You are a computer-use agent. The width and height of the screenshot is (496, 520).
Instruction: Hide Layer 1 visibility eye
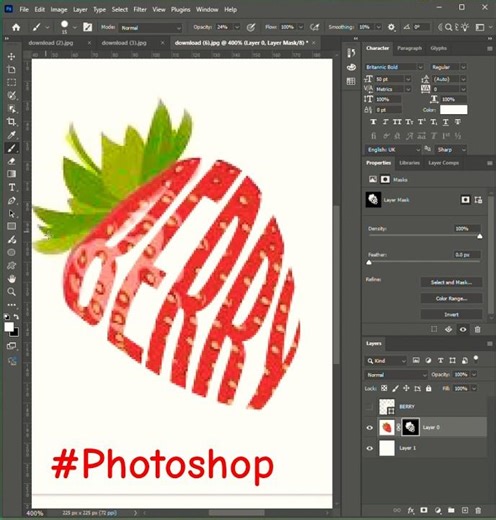(370, 448)
